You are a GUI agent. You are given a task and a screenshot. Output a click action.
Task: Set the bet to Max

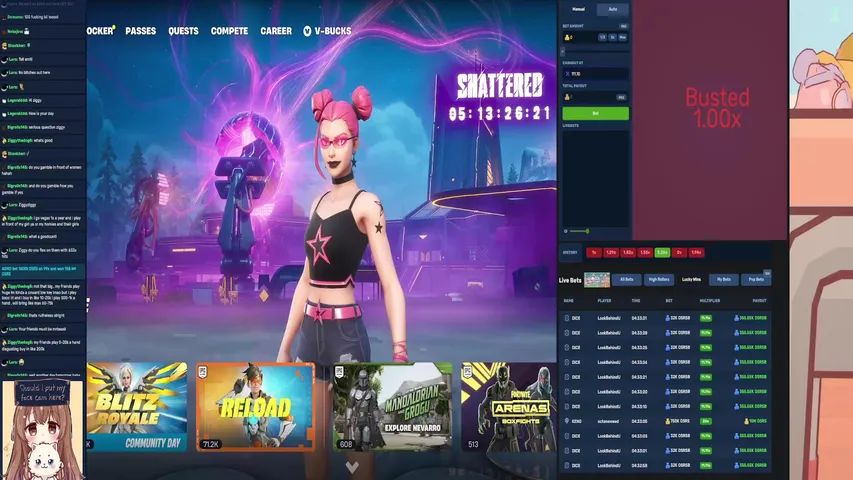click(622, 38)
